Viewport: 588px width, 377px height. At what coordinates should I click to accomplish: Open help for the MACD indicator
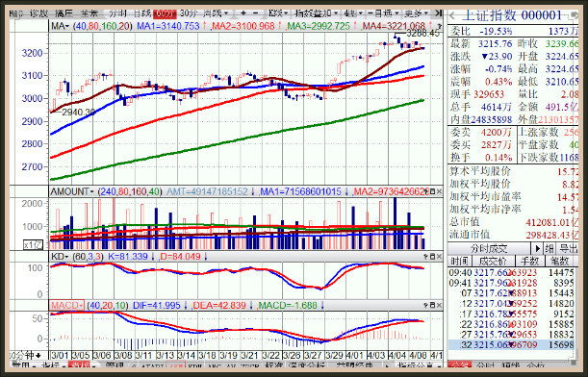425,306
